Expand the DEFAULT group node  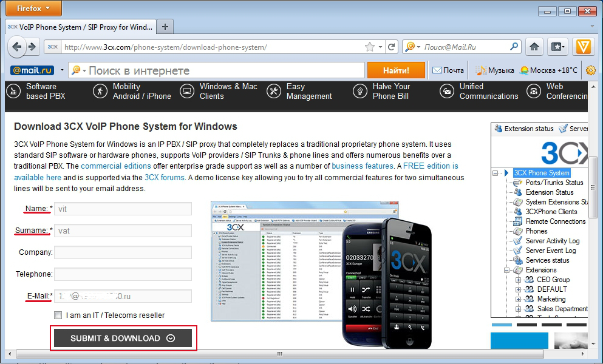point(519,289)
